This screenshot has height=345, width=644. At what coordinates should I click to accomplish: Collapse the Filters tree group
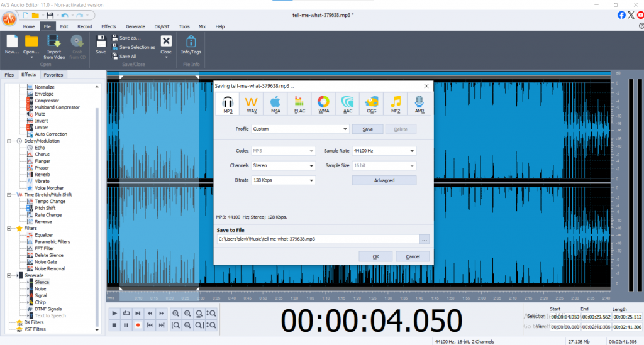click(x=8, y=228)
